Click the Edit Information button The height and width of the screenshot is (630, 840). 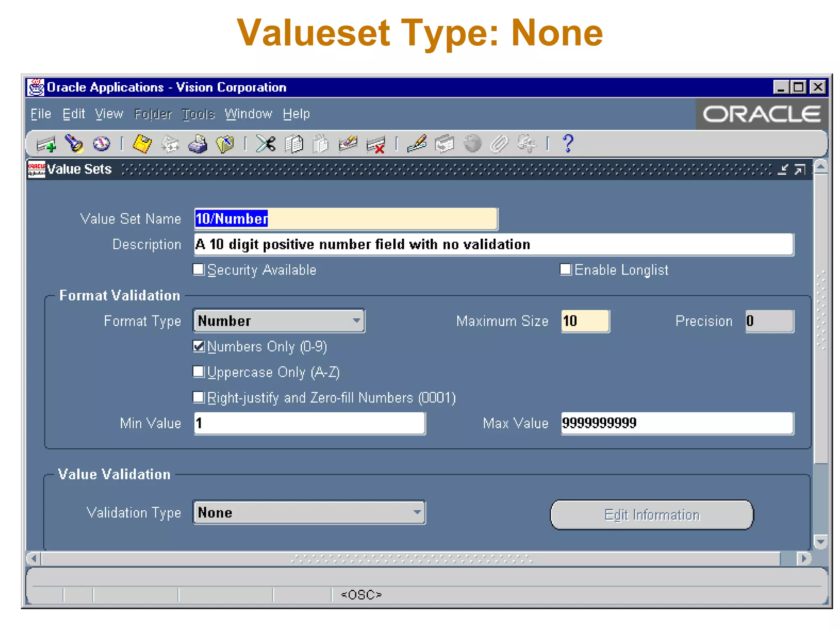[x=652, y=515]
